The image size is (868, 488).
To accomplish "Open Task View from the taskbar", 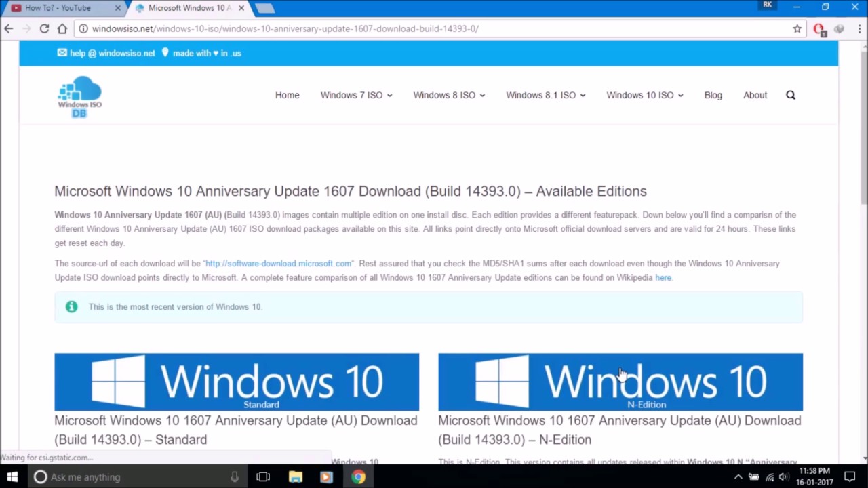I will [263, 476].
